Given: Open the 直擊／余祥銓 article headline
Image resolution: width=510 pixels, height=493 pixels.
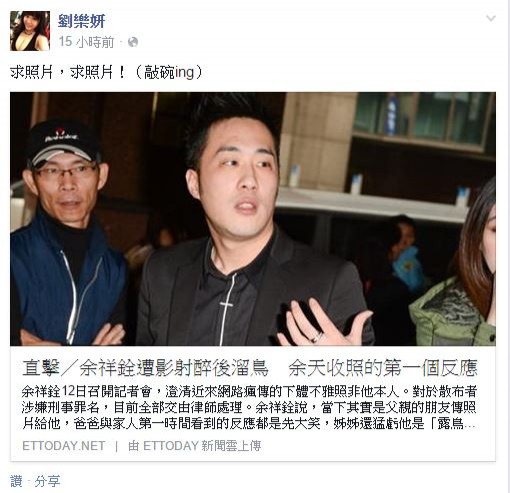Looking at the screenshot, I should click(x=250, y=368).
